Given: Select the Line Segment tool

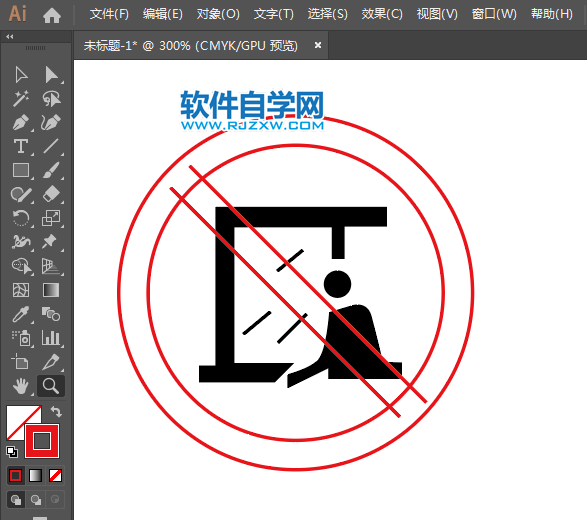Looking at the screenshot, I should 51,146.
